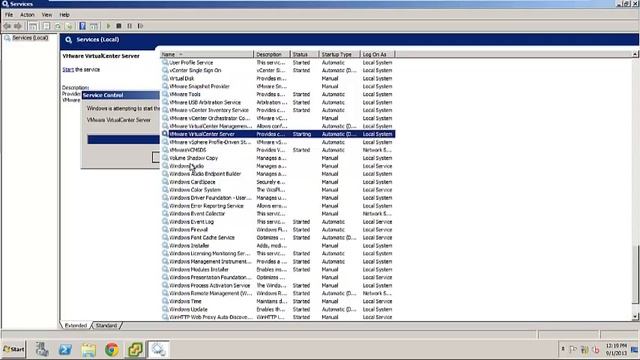640x360 pixels.
Task: Open the Start button on the taskbar
Action: tap(13, 349)
